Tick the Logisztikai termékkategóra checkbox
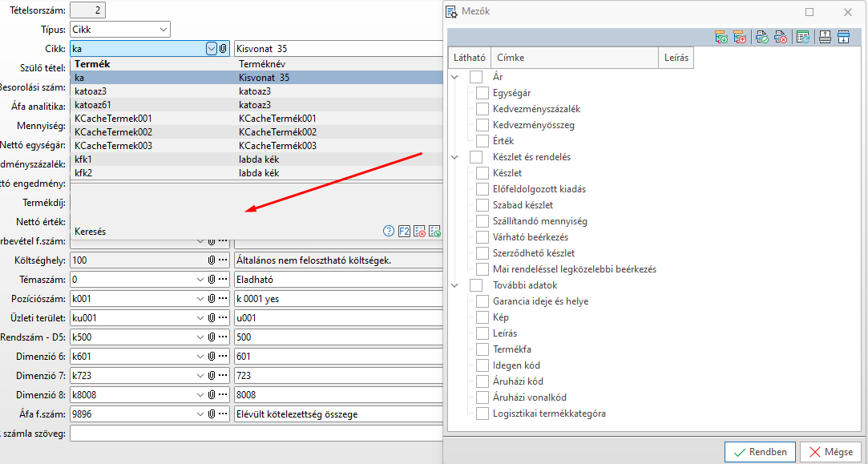 [x=482, y=413]
